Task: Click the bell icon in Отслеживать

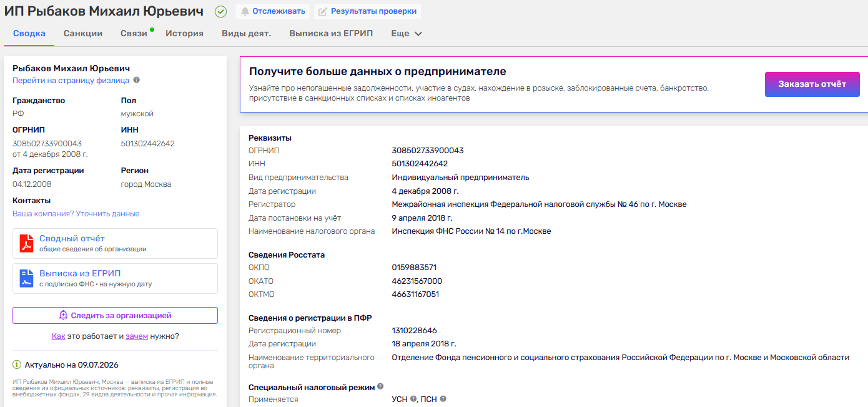Action: point(245,11)
